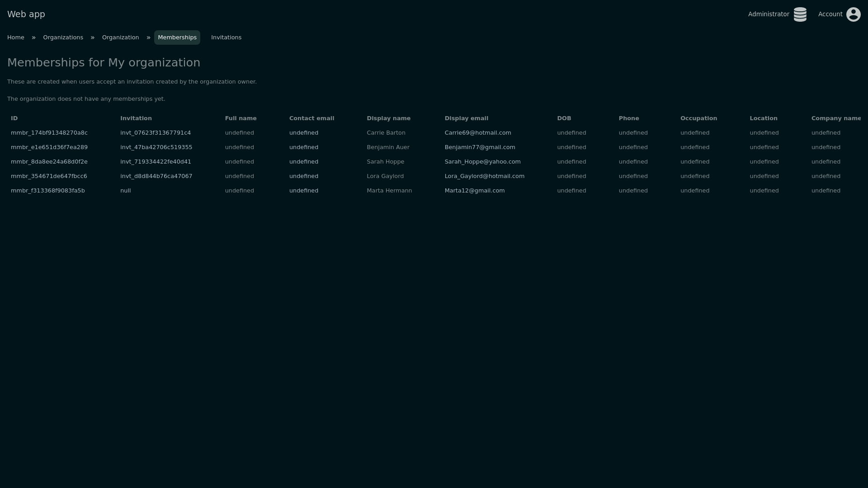Navigate to the Organizations breadcrumb
This screenshot has width=868, height=488.
pos(63,38)
